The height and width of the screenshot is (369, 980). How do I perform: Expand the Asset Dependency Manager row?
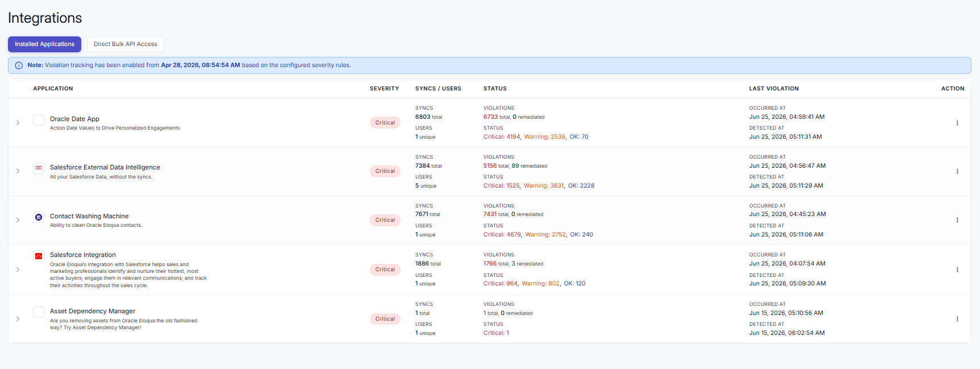pos(18,319)
